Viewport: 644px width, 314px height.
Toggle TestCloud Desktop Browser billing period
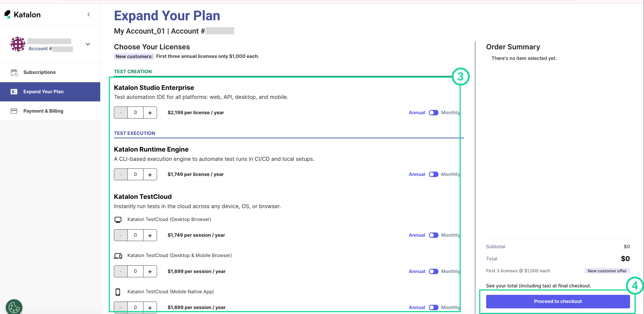click(433, 235)
